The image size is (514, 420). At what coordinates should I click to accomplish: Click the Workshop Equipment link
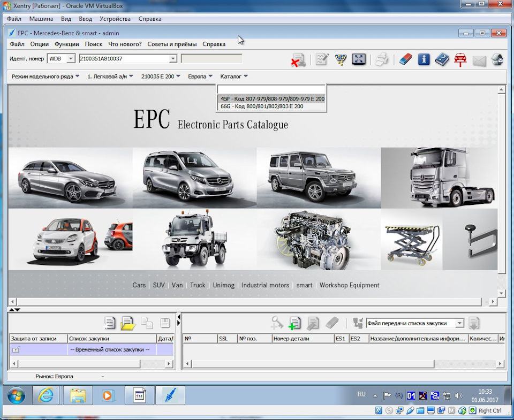(349, 285)
